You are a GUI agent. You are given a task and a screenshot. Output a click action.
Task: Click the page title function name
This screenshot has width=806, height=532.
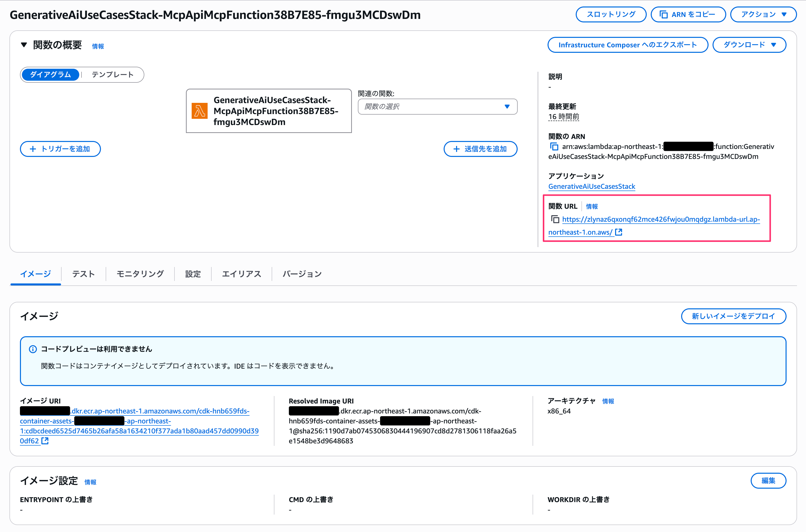(x=215, y=15)
